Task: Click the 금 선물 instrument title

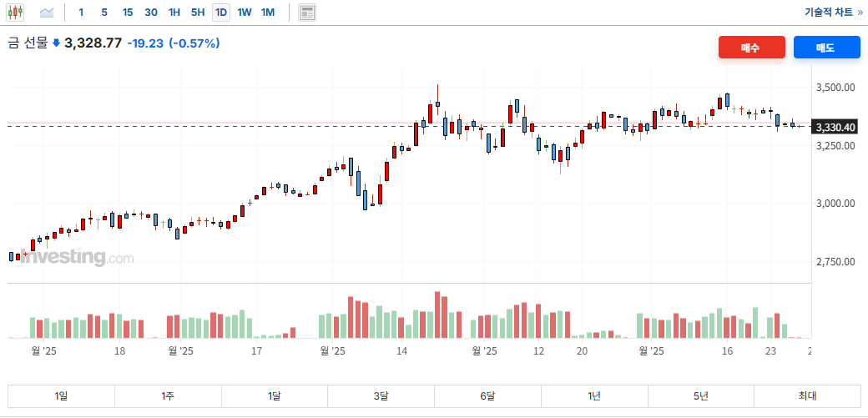Action: pos(28,43)
